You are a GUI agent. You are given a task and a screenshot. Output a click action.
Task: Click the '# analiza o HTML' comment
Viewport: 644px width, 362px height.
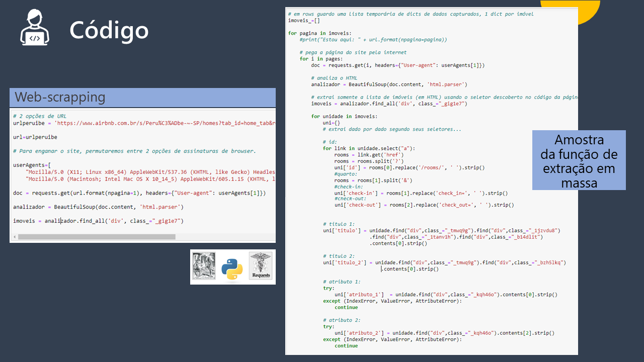[334, 78]
